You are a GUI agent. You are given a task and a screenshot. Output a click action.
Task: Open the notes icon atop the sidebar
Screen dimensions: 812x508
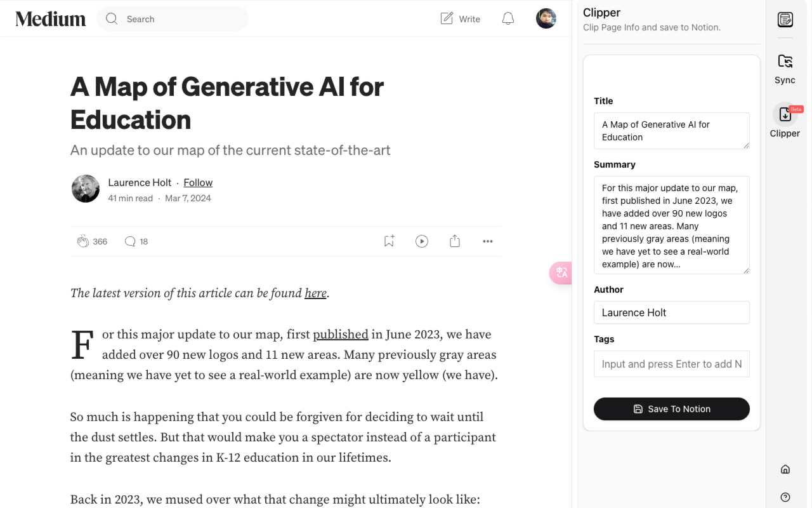pos(785,20)
